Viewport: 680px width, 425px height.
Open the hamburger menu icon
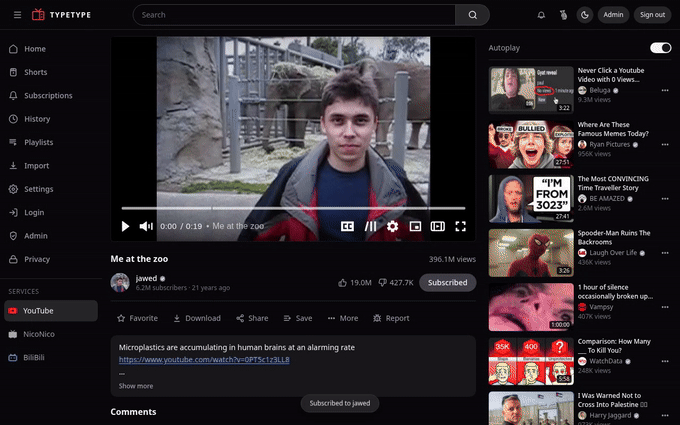pyautogui.click(x=17, y=15)
